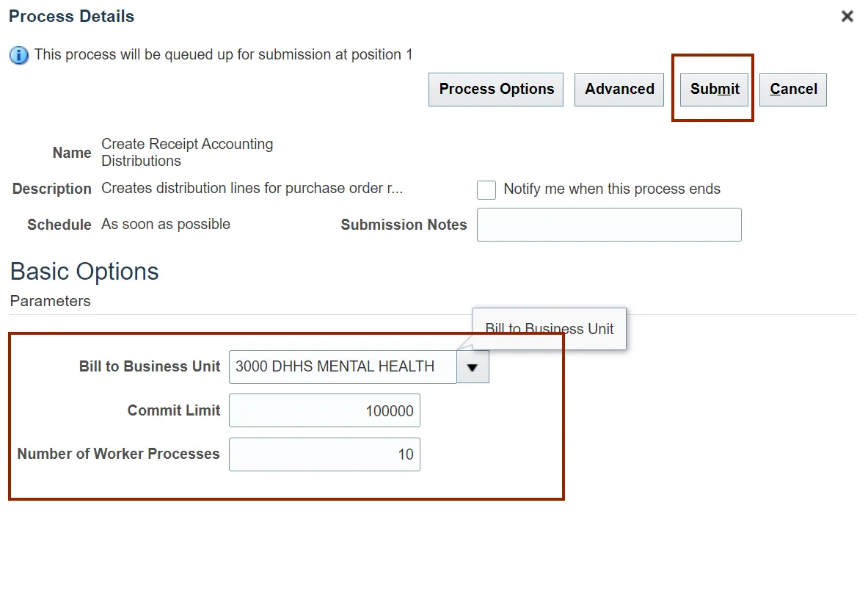The height and width of the screenshot is (591, 868).
Task: Click the Create Receipt Accounting Distributions name
Action: (x=187, y=153)
